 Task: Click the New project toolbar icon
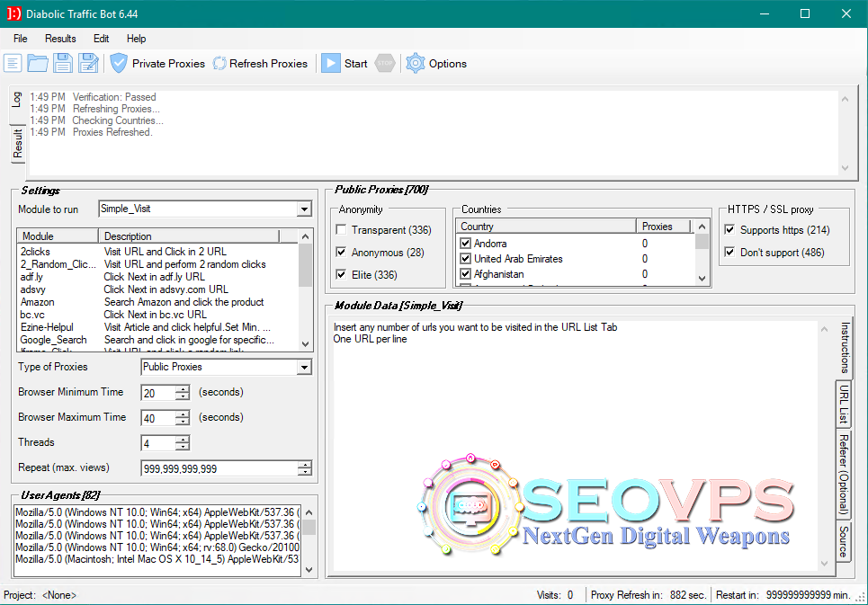click(x=13, y=63)
